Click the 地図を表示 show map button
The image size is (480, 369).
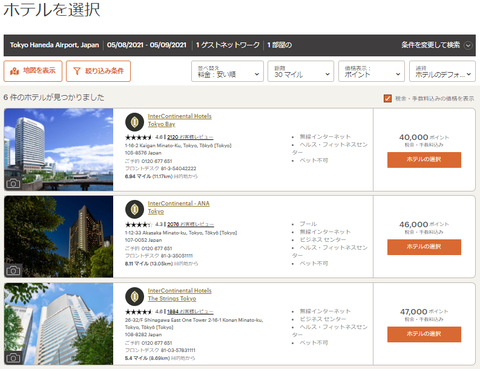[33, 71]
